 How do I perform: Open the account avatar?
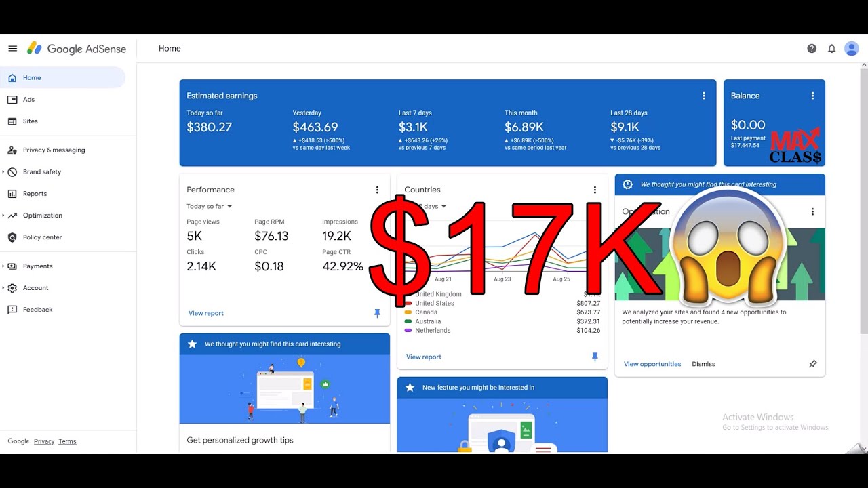coord(851,49)
